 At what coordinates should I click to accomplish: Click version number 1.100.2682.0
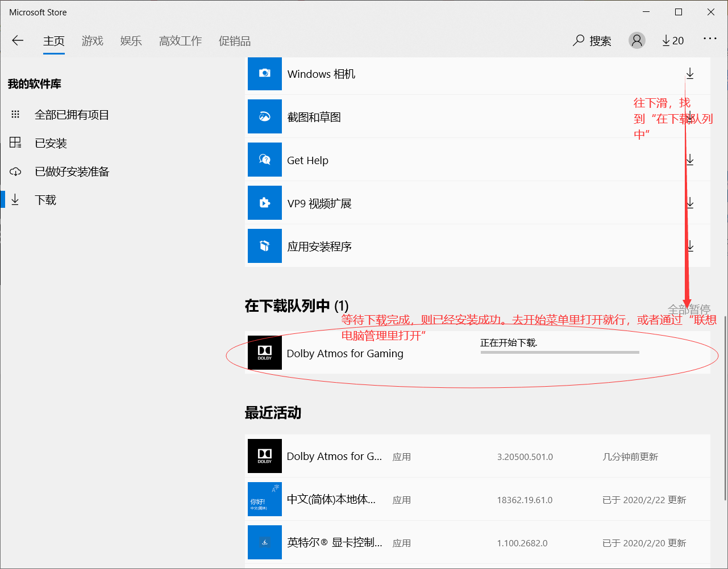[x=522, y=543]
